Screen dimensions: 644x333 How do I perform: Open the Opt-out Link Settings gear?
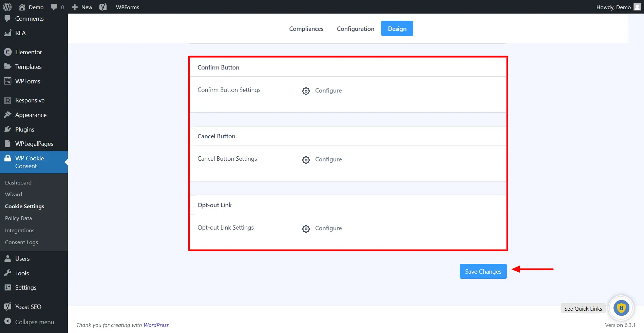point(306,229)
